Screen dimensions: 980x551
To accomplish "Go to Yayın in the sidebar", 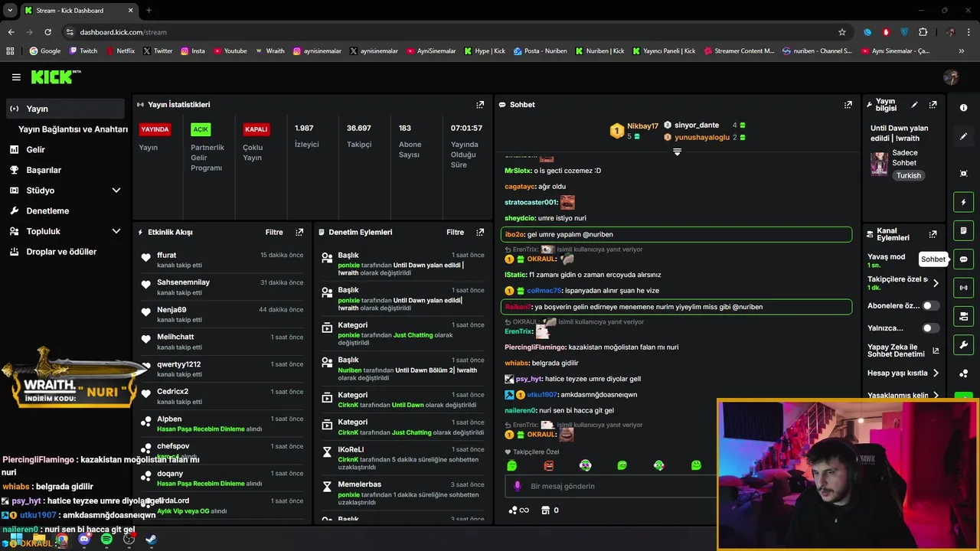I will (x=65, y=109).
